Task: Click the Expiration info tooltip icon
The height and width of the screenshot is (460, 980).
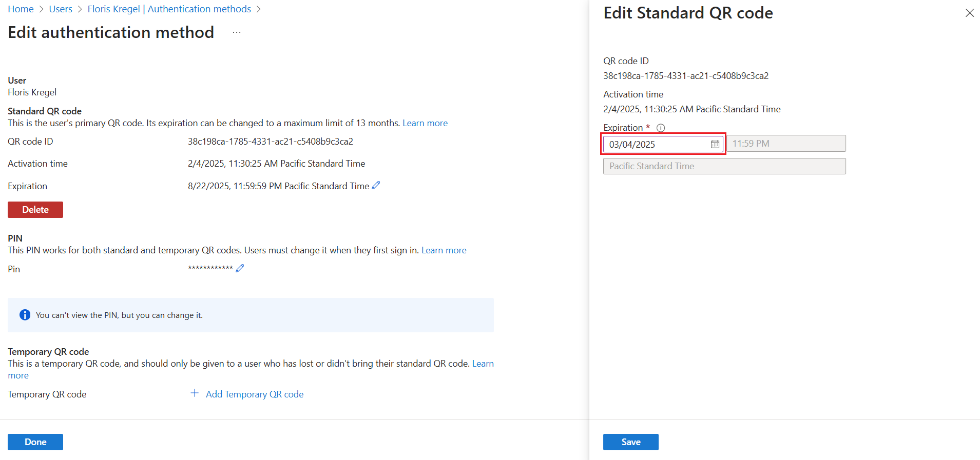Action: tap(661, 128)
